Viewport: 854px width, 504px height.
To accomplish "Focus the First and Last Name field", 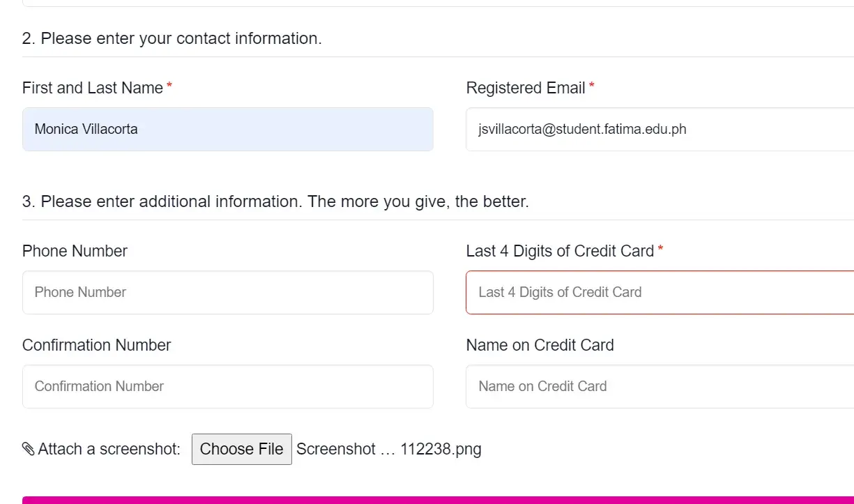I will pyautogui.click(x=227, y=129).
